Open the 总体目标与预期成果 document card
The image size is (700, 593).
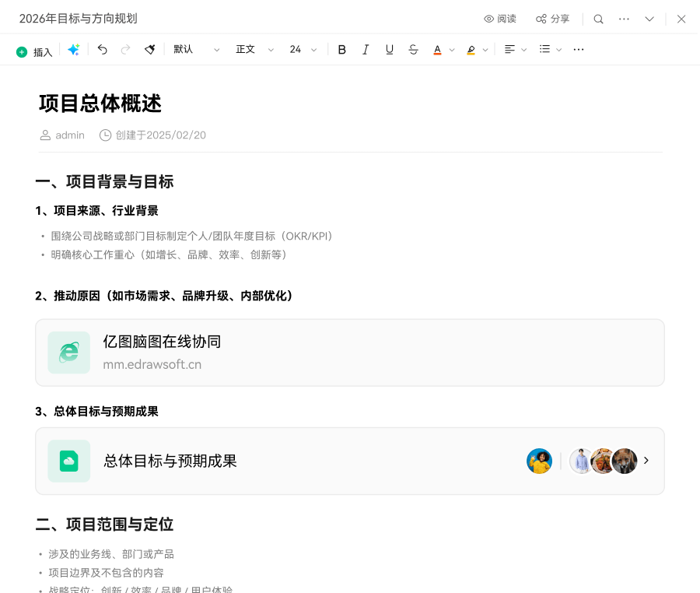pos(349,461)
